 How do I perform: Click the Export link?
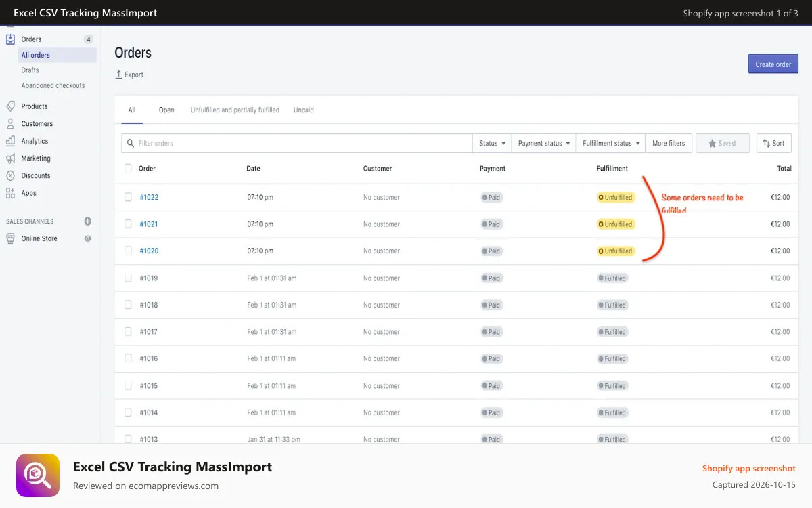point(129,75)
